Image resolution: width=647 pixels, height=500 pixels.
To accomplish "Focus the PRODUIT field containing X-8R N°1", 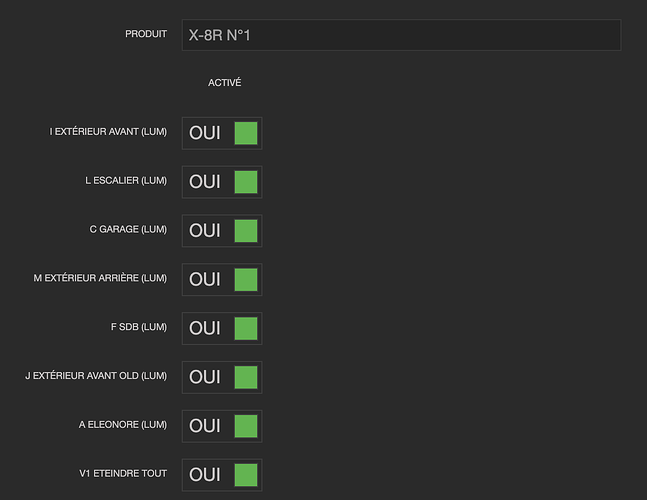I will (x=400, y=35).
